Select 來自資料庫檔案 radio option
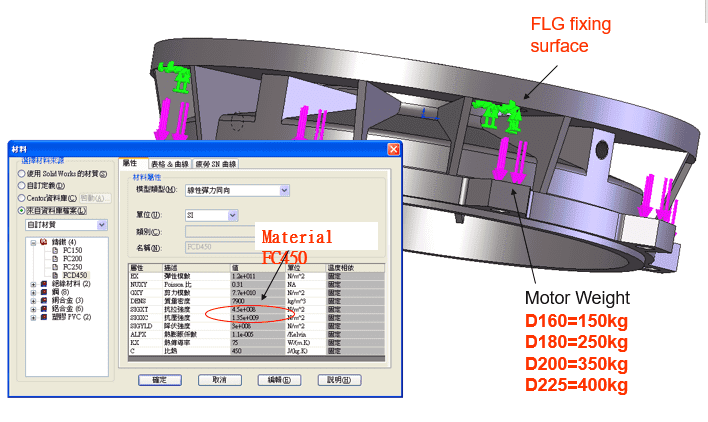The width and height of the screenshot is (708, 422). pyautogui.click(x=22, y=210)
